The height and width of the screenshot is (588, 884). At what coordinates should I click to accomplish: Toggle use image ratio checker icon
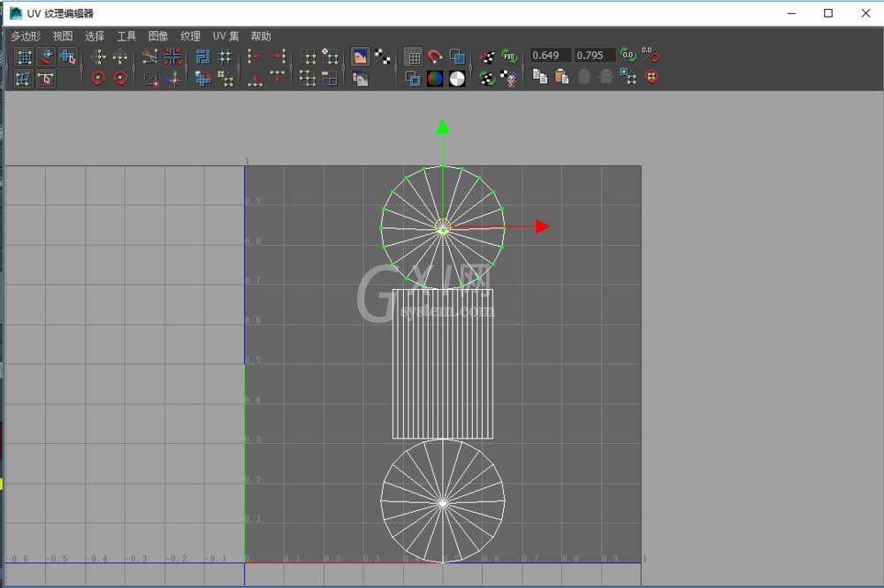(x=509, y=79)
